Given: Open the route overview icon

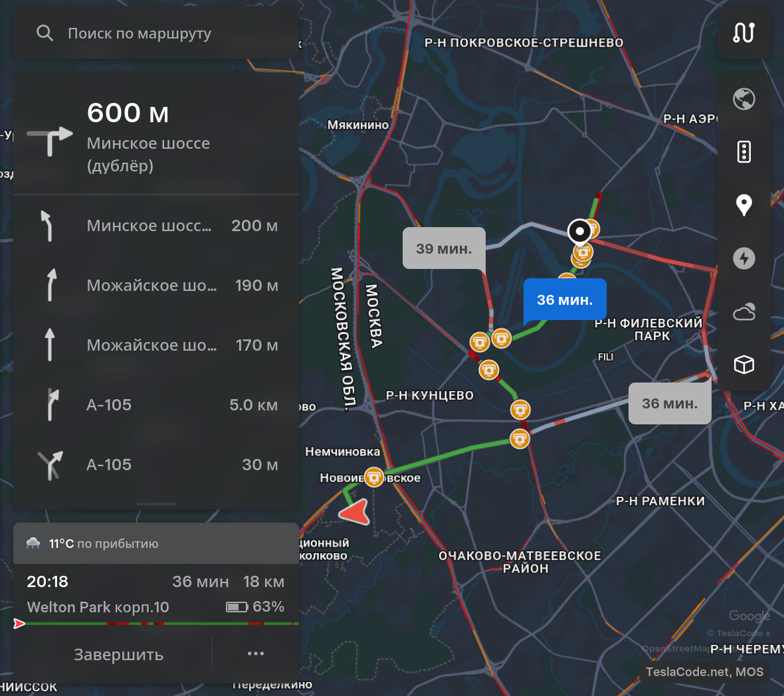Looking at the screenshot, I should [x=743, y=33].
